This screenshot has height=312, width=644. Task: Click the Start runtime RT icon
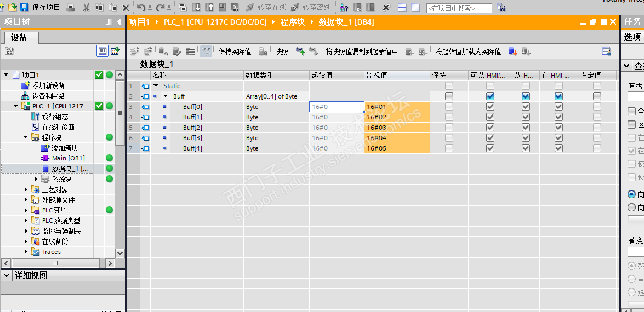point(235,7)
